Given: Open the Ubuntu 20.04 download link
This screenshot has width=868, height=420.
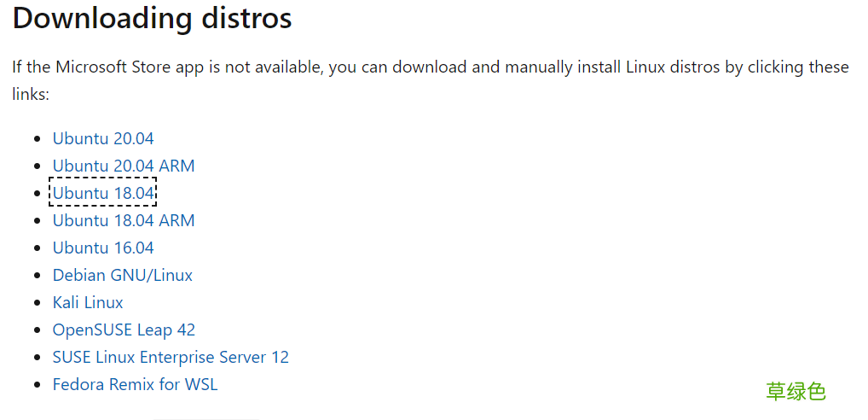Looking at the screenshot, I should click(103, 138).
